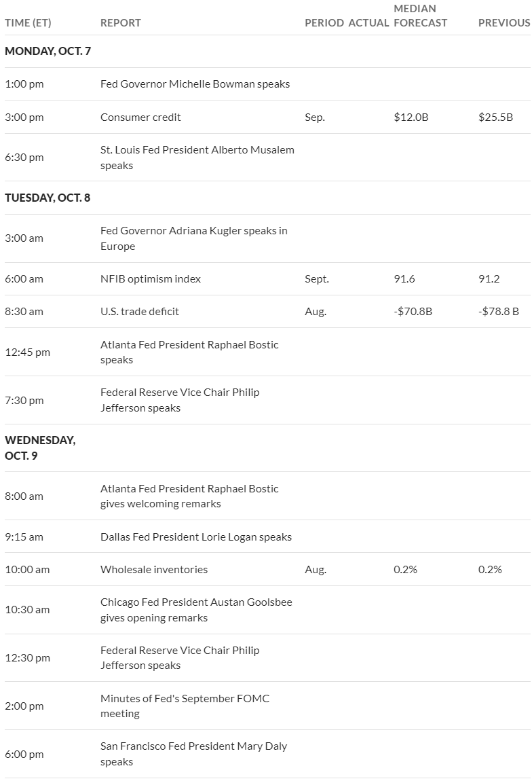Select the NFIB optimism index report
532x781 pixels.
point(150,279)
